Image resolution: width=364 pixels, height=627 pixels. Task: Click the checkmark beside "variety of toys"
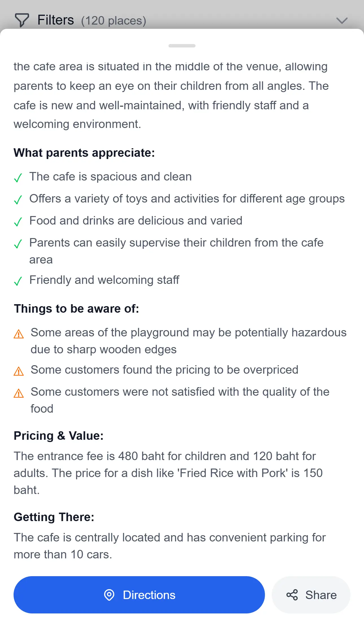(x=18, y=200)
